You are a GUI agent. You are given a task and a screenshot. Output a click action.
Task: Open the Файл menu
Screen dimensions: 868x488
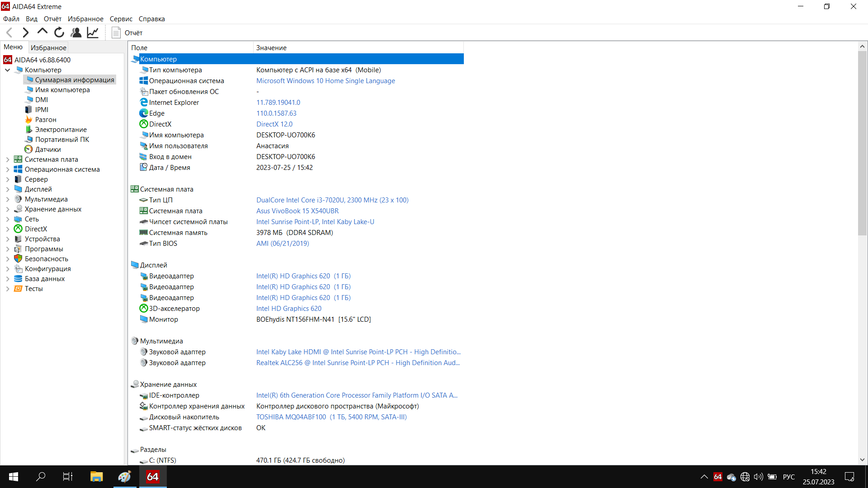point(11,19)
